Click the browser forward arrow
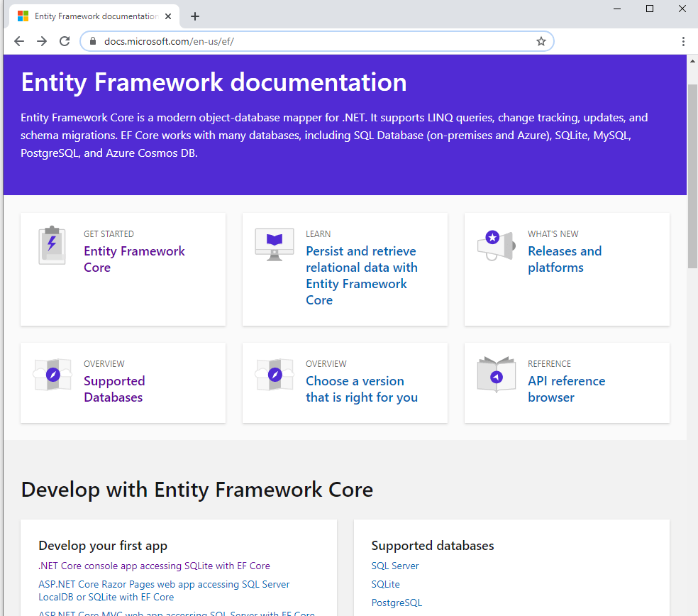Screen dimensions: 698x616 pos(42,41)
